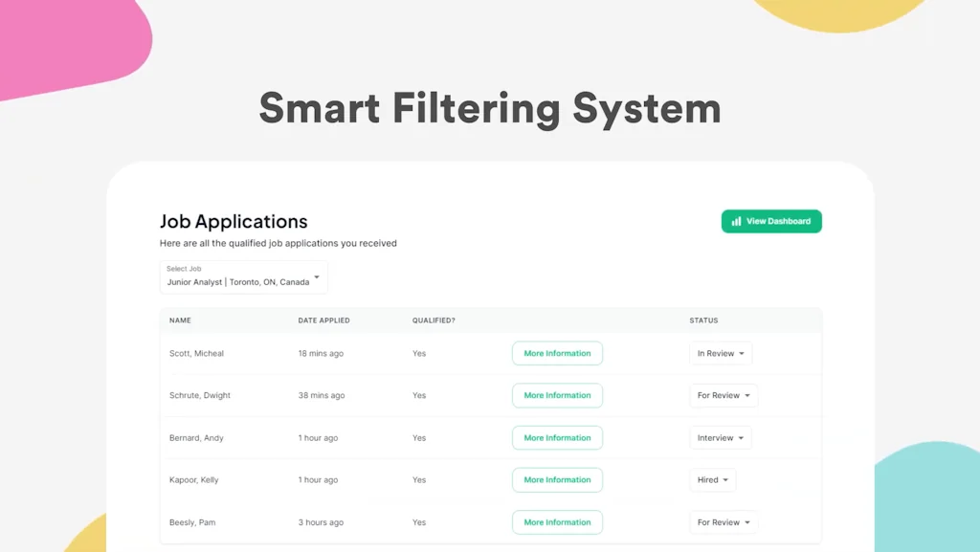
Task: Open More Information for Andy Bernard
Action: coord(557,438)
